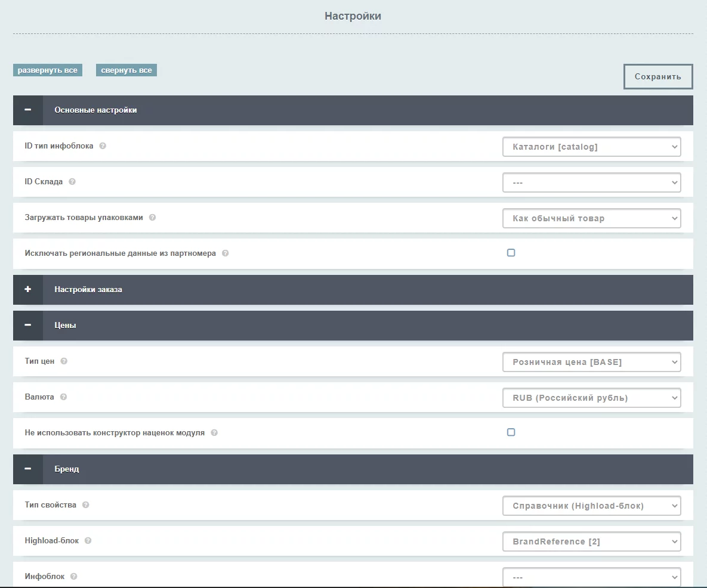Click help icon for Загружать товары упаковками
707x588 pixels.
click(x=152, y=218)
